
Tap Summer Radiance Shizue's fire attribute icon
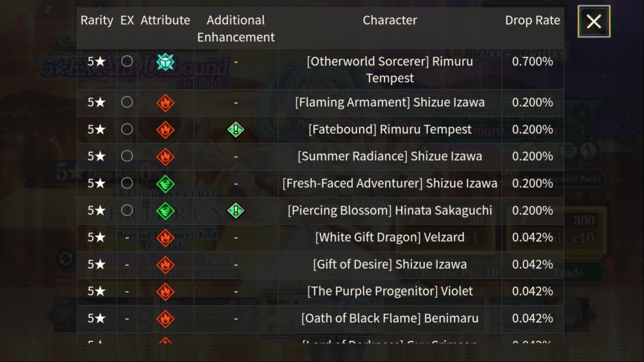[x=165, y=156]
